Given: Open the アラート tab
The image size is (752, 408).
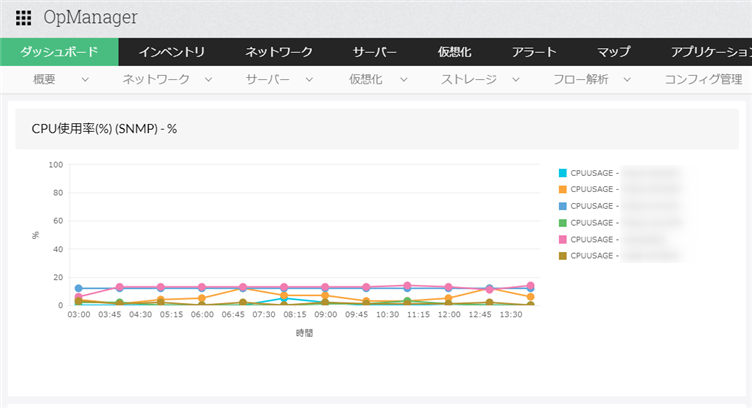Looking at the screenshot, I should tap(535, 52).
